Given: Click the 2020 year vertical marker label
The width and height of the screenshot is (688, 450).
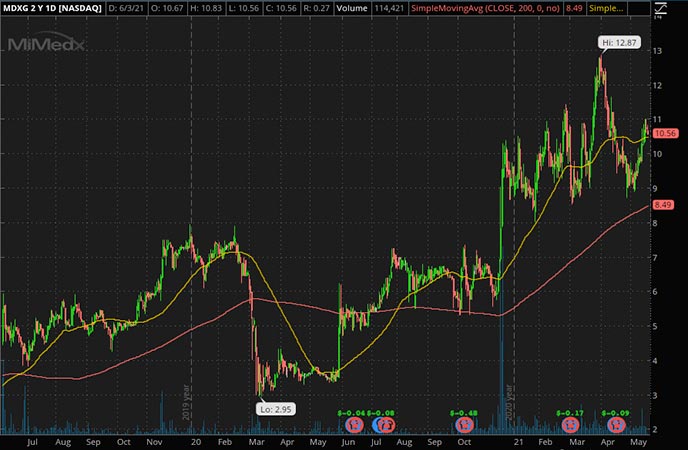Looking at the screenshot, I should pyautogui.click(x=509, y=402).
